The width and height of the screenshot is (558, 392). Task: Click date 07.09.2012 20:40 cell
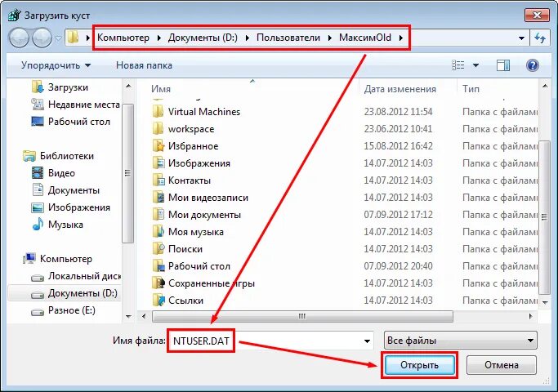click(x=398, y=266)
